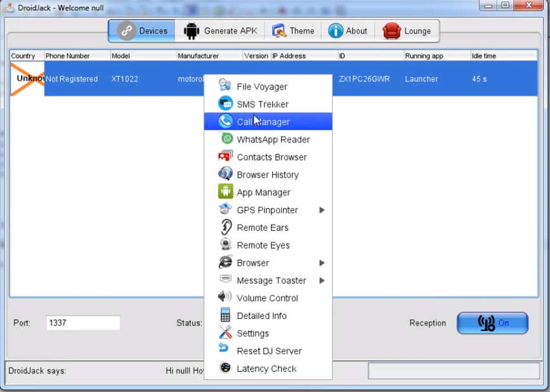This screenshot has height=392, width=550.
Task: Click the Devices tab link icon
Action: (127, 31)
